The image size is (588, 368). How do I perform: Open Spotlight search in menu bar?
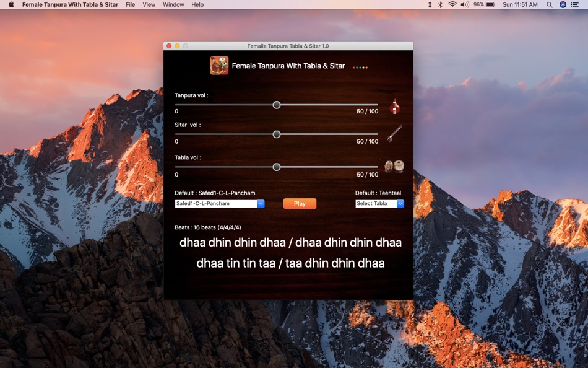click(x=549, y=4)
